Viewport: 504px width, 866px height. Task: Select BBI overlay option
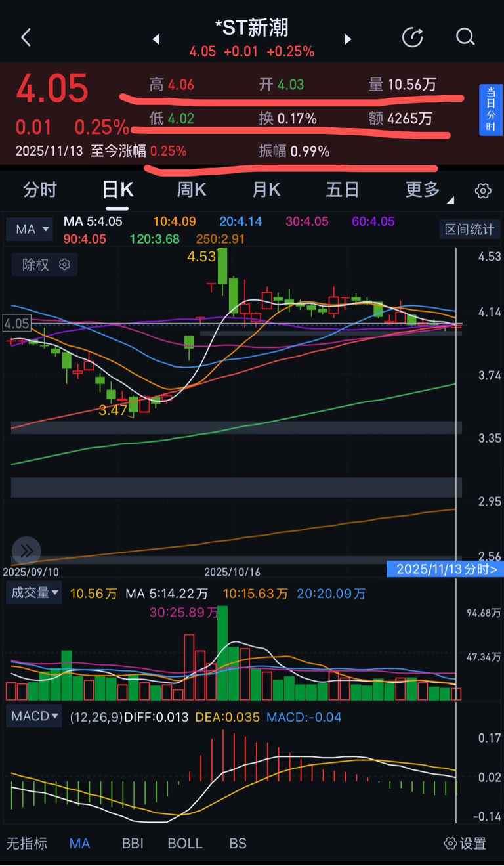[133, 844]
